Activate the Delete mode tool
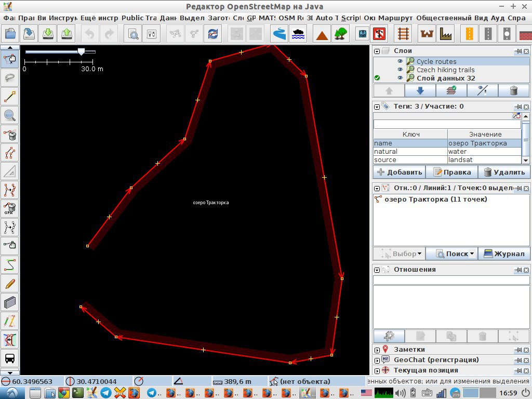Image resolution: width=532 pixels, height=399 pixels. point(10,135)
